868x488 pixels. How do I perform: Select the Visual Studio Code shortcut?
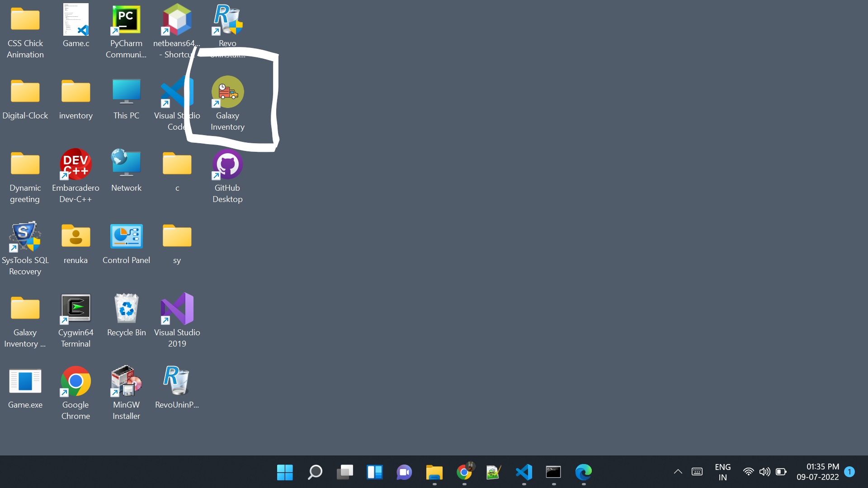click(177, 104)
